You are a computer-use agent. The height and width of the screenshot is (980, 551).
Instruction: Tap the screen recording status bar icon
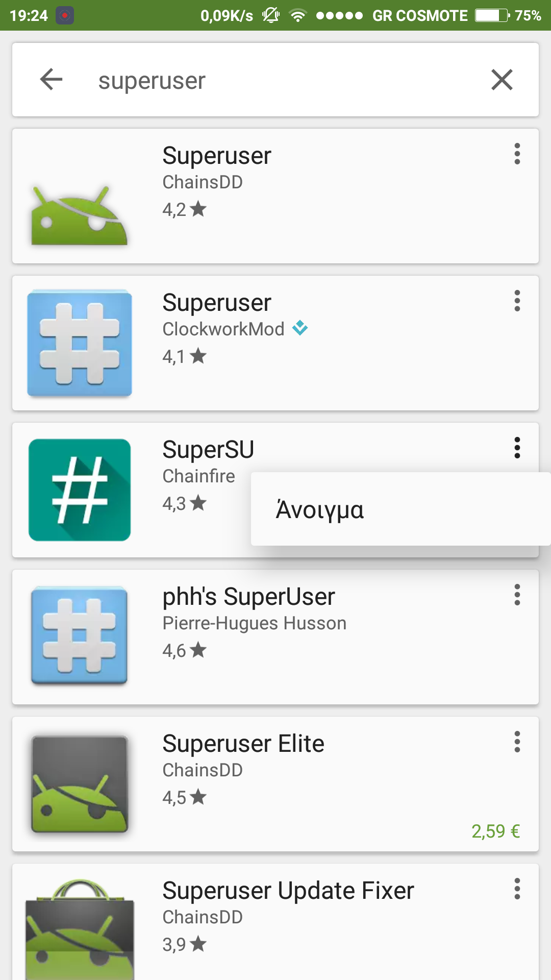[x=65, y=15]
